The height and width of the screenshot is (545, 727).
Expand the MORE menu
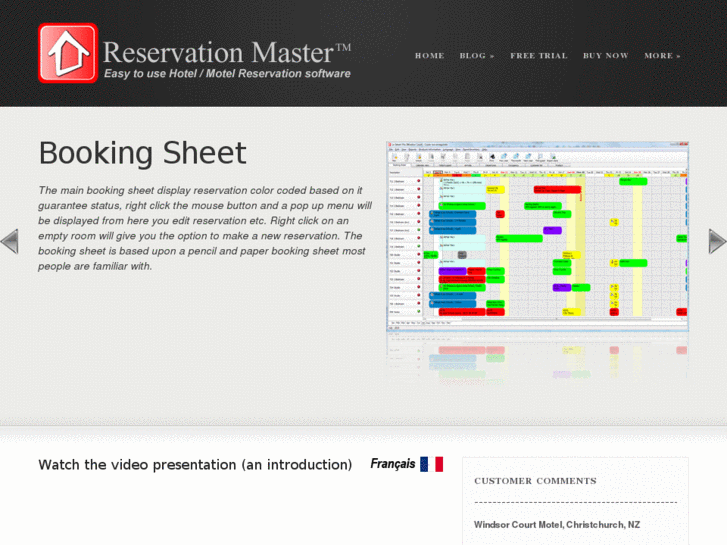pyautogui.click(x=662, y=56)
